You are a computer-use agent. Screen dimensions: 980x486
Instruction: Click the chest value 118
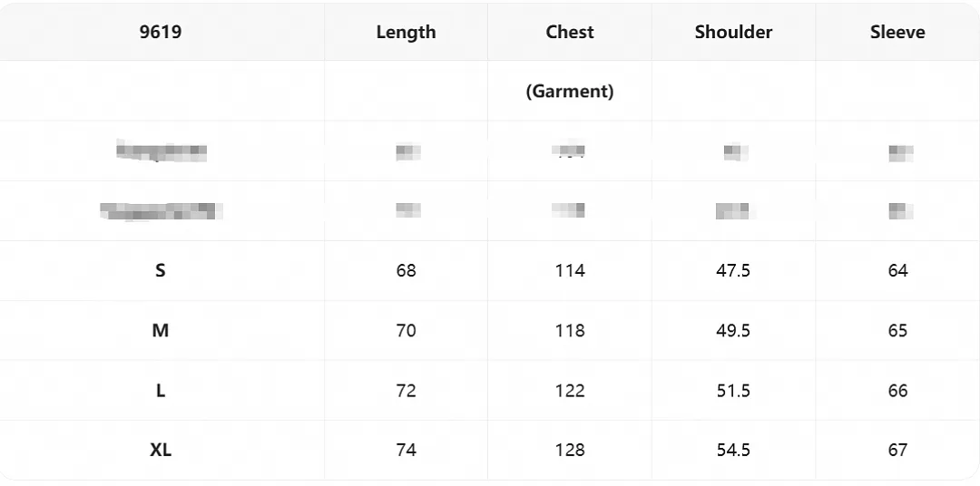point(570,330)
